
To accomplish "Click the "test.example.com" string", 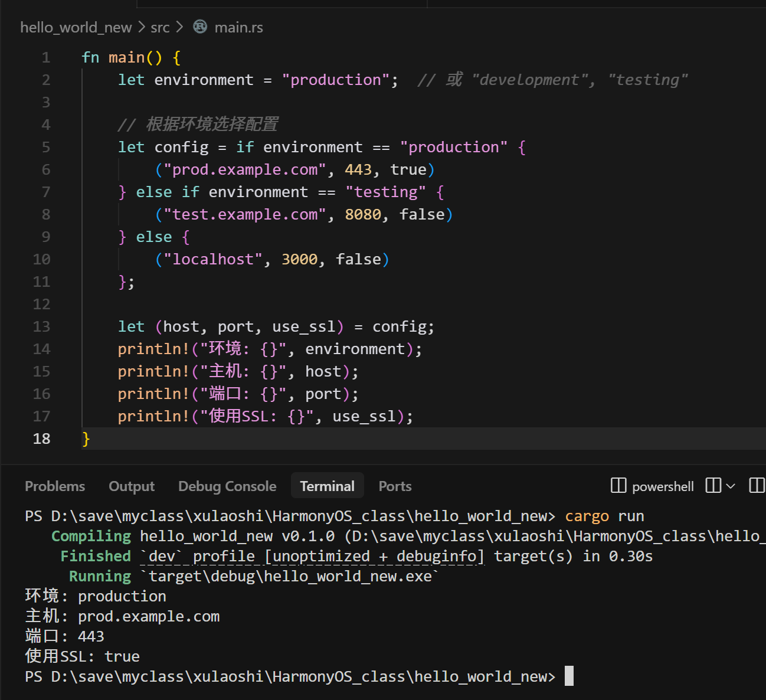I will [x=245, y=215].
